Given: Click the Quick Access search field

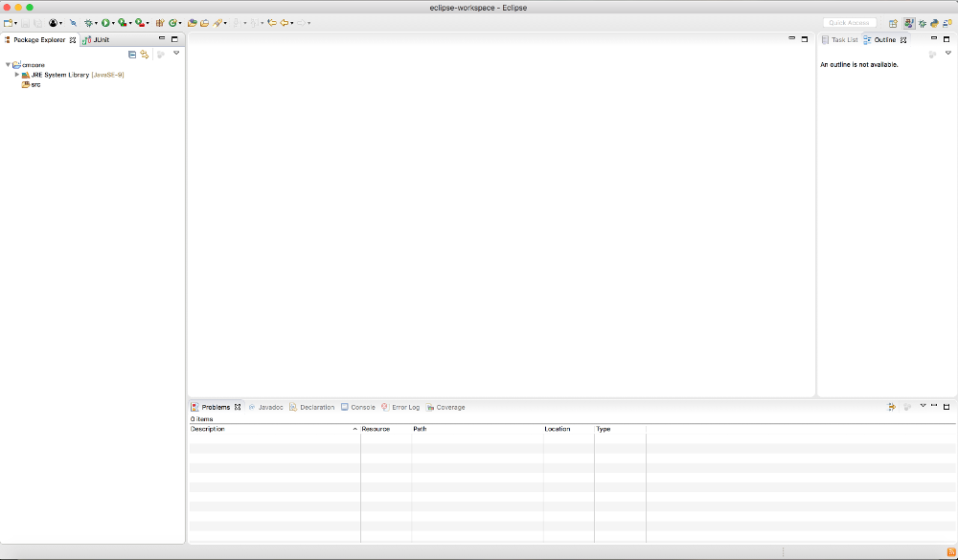Looking at the screenshot, I should click(x=849, y=23).
